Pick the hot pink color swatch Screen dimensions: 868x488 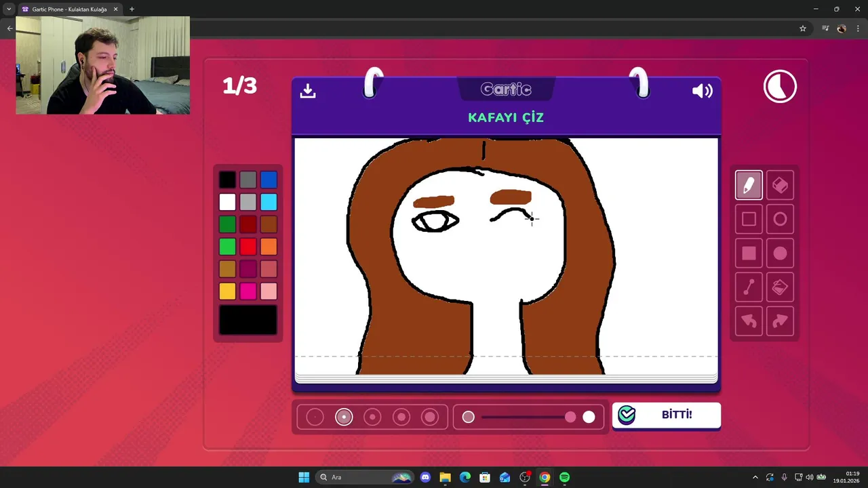point(248,291)
